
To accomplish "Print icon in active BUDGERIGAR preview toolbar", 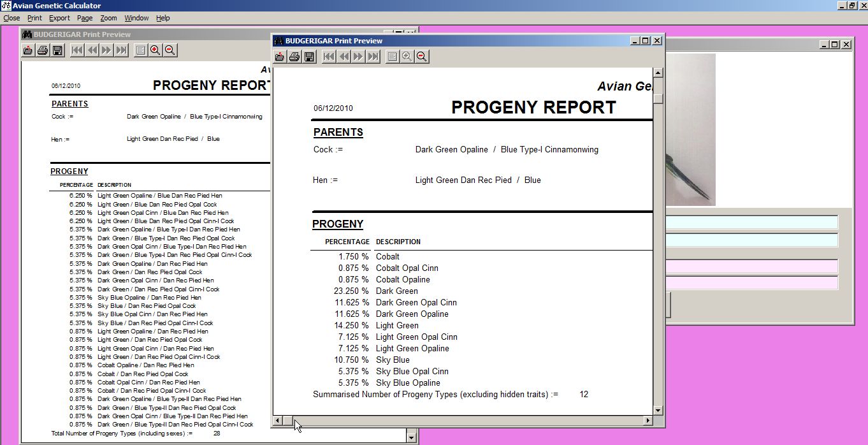I will pos(294,57).
